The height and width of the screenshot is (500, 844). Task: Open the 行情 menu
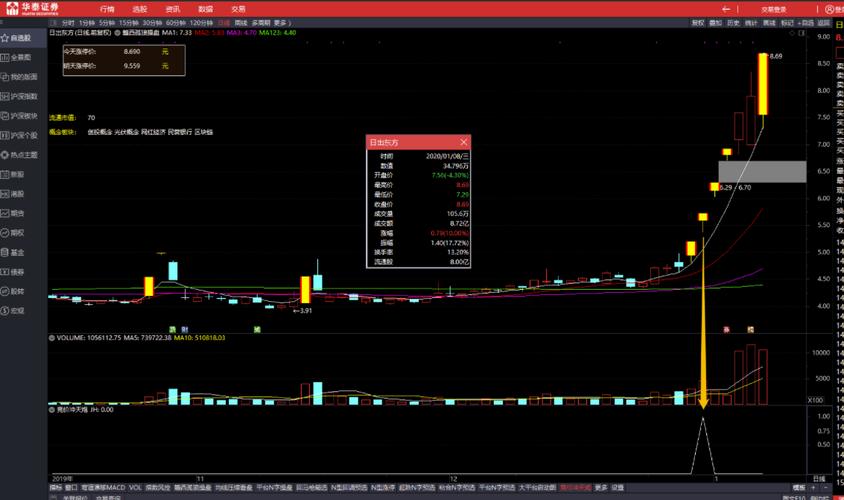tap(107, 9)
